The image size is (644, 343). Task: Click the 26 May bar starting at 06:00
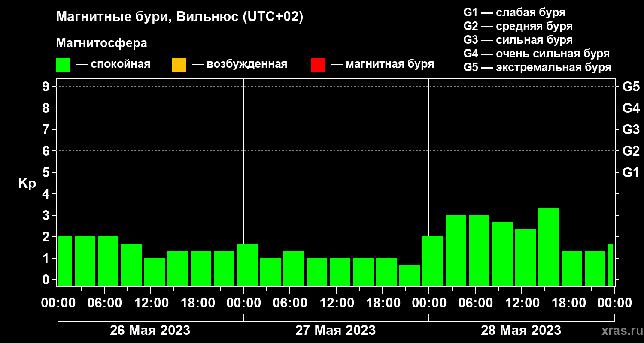click(108, 261)
